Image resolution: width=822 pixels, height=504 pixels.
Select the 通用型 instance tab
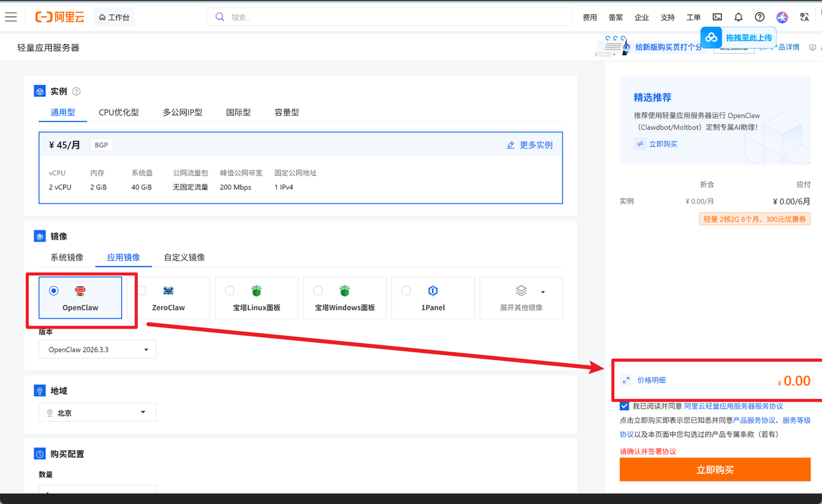[x=63, y=112]
